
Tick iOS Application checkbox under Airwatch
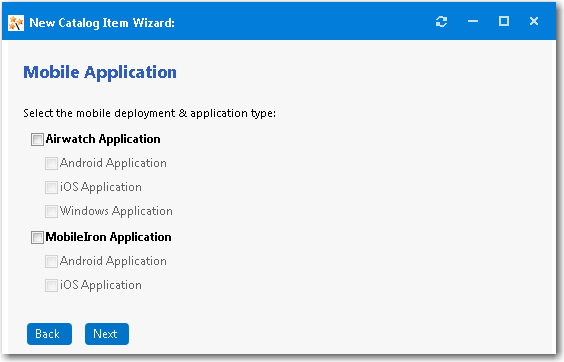[x=51, y=187]
